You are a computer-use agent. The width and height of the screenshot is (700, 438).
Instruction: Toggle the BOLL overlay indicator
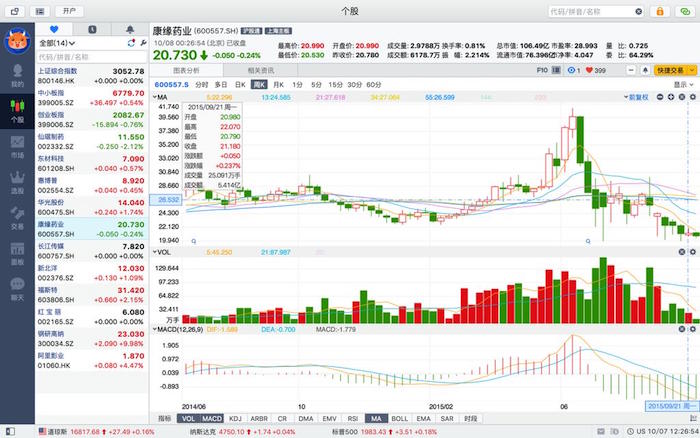[400, 418]
